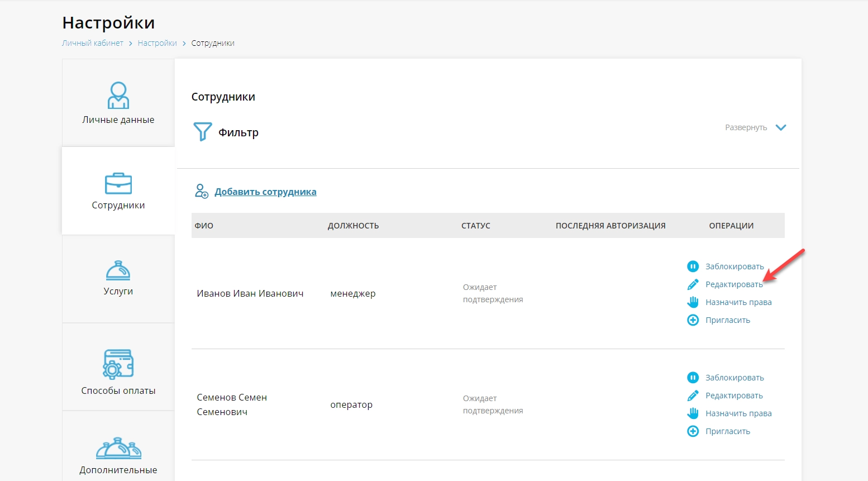Image resolution: width=868 pixels, height=481 pixels.
Task: Click Семенов's Ожидает подтверждения status
Action: click(x=493, y=404)
